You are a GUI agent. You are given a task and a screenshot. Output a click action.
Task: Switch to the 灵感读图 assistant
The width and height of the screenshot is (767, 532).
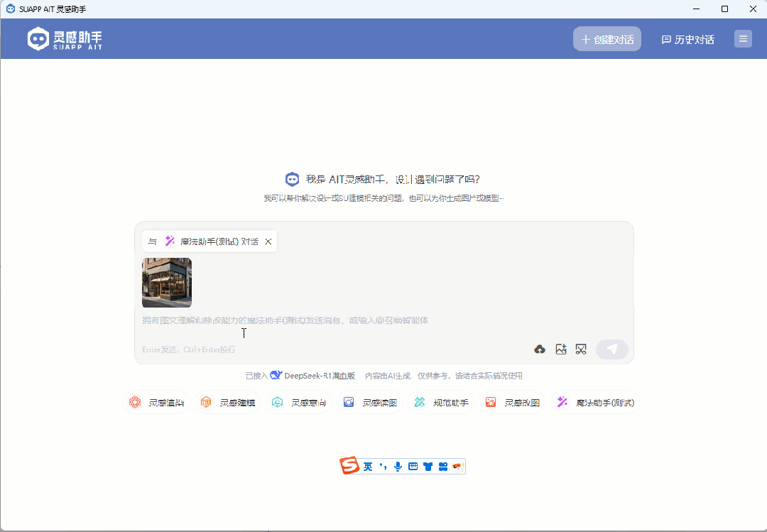(x=371, y=403)
